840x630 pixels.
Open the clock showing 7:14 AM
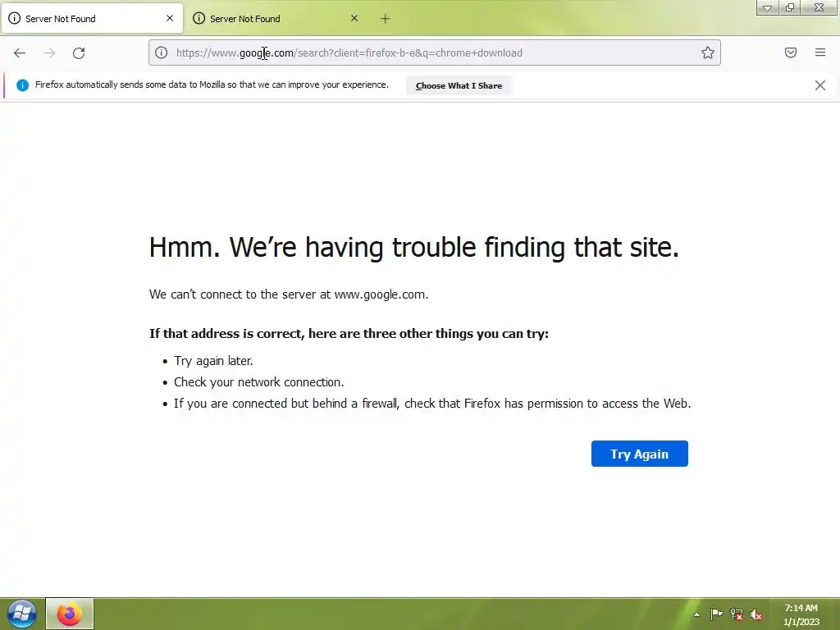(801, 614)
